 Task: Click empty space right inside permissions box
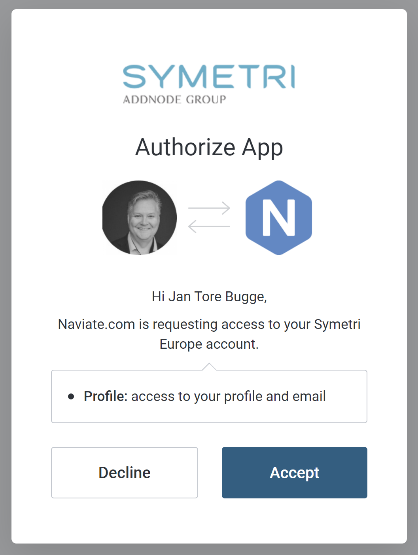tap(346, 396)
